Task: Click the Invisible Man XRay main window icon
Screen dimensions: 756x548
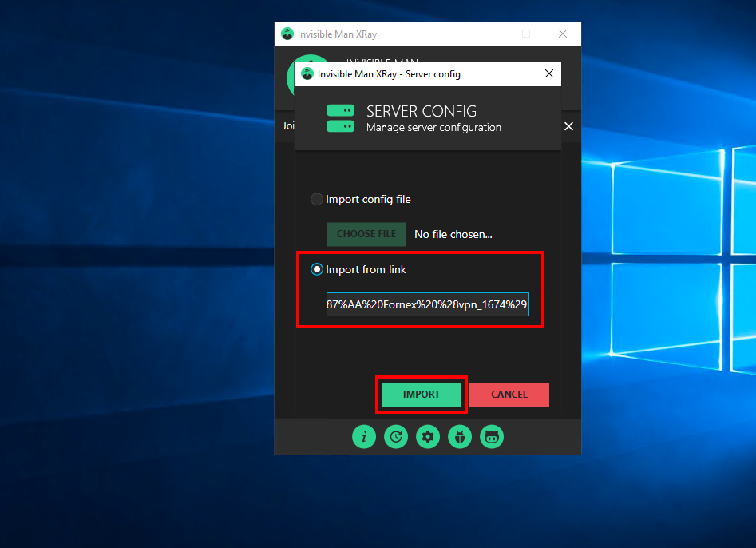Action: pos(287,34)
